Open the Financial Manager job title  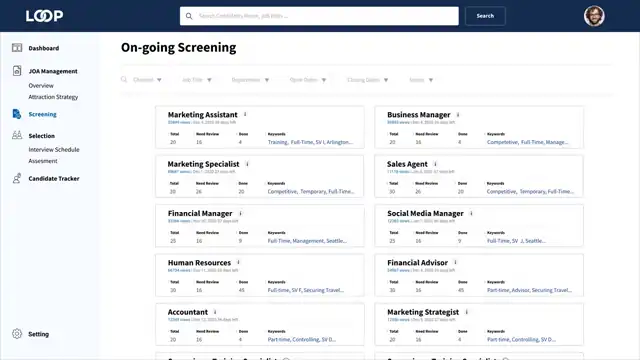200,213
